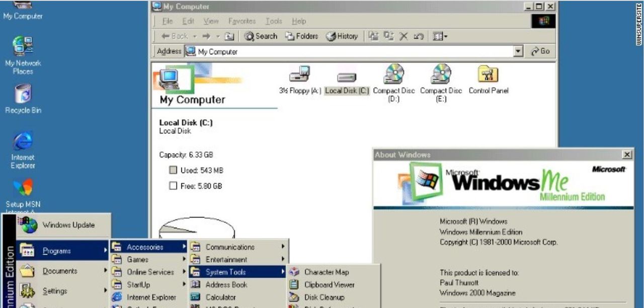This screenshot has width=644, height=308.
Task: Click the Up one level toolbar icon
Action: tap(229, 36)
